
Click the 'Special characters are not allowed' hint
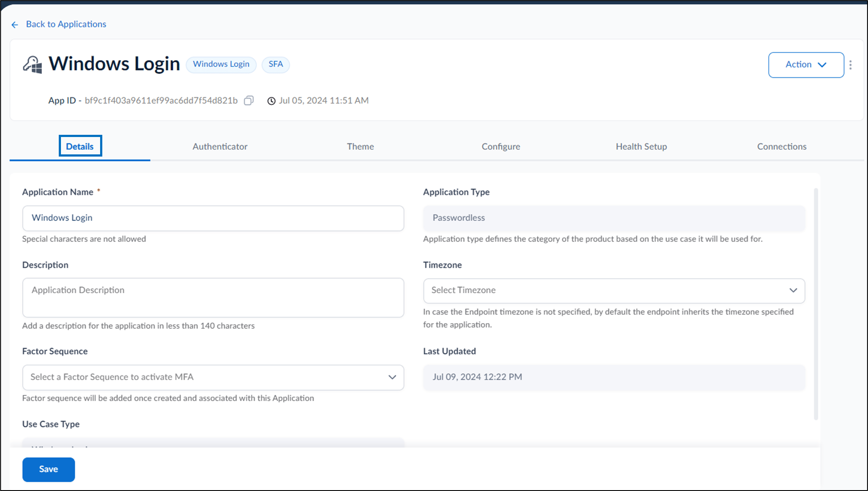pos(84,239)
